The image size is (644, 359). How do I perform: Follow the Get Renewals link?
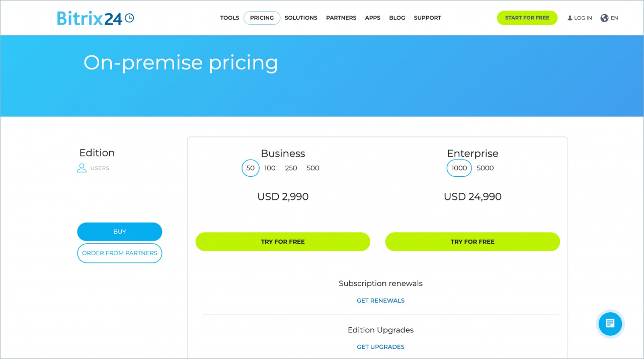point(380,301)
